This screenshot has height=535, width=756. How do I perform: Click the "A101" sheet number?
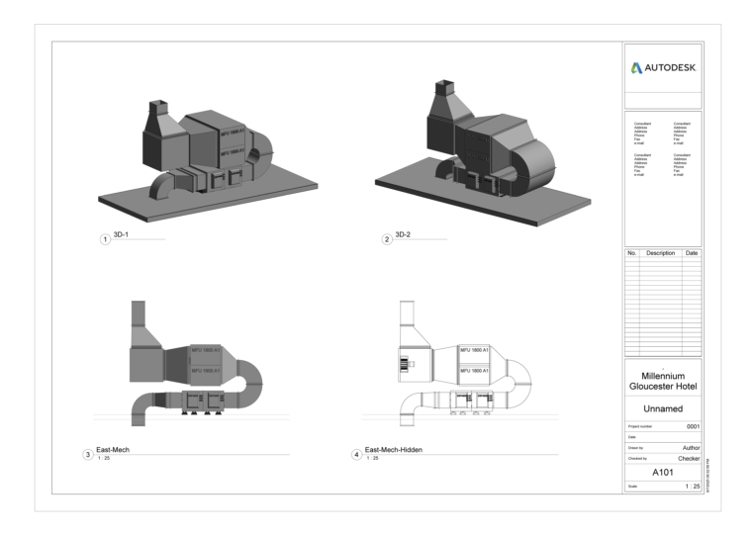(x=663, y=473)
